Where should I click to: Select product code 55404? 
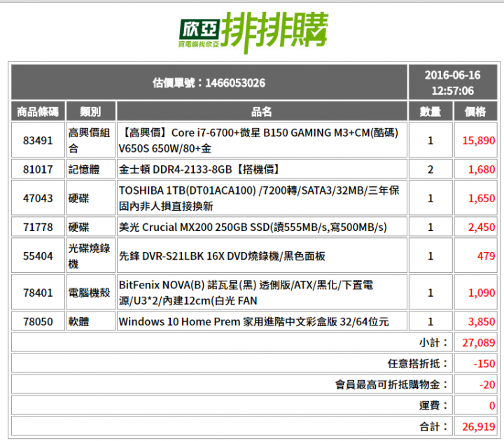click(38, 256)
